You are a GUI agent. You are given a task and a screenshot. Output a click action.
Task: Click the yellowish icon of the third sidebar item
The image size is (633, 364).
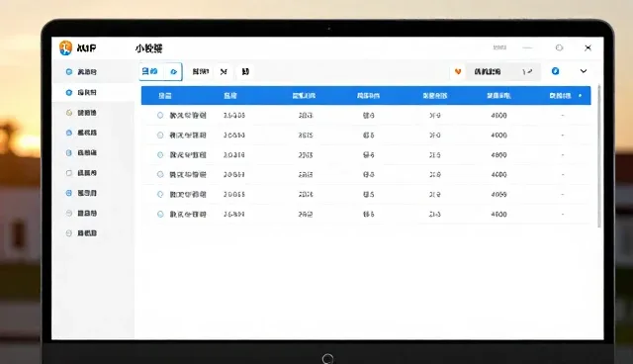click(x=69, y=113)
